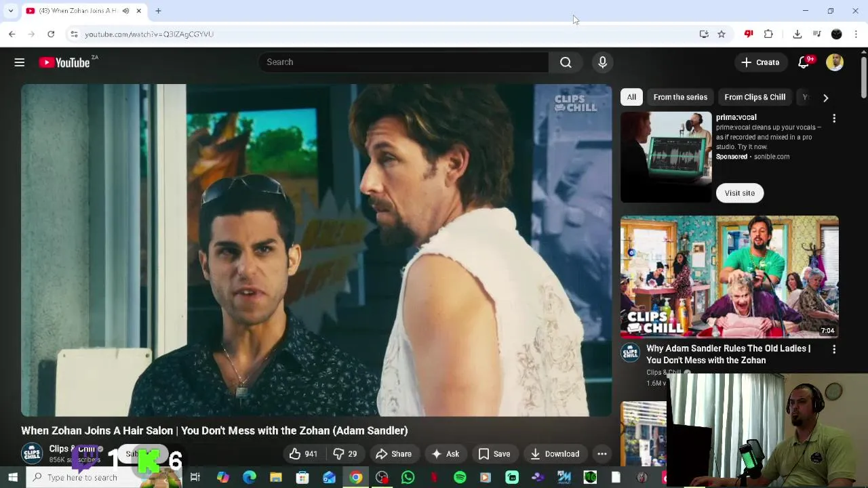Screen dimensions: 868x488
Task: Save video to a playlist
Action: pyautogui.click(x=494, y=454)
